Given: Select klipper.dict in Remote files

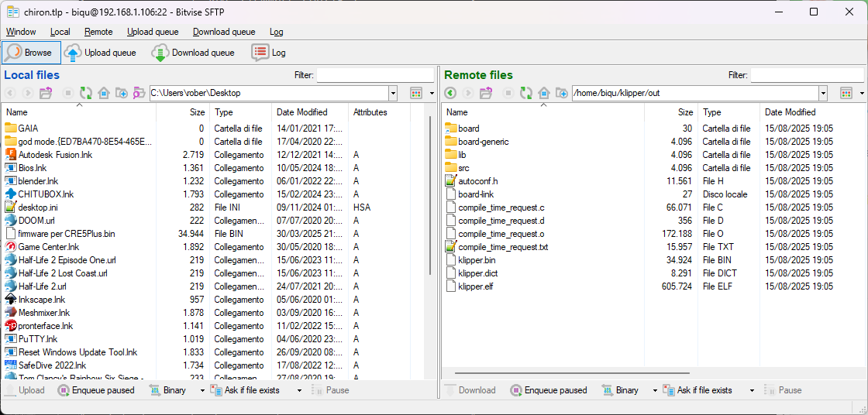Looking at the screenshot, I should coord(477,273).
